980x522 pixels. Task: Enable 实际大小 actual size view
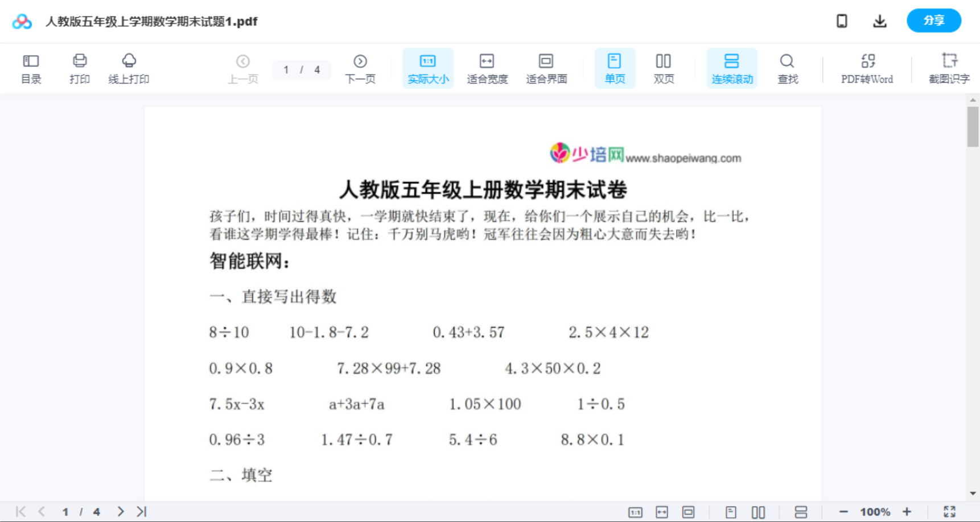coord(427,68)
